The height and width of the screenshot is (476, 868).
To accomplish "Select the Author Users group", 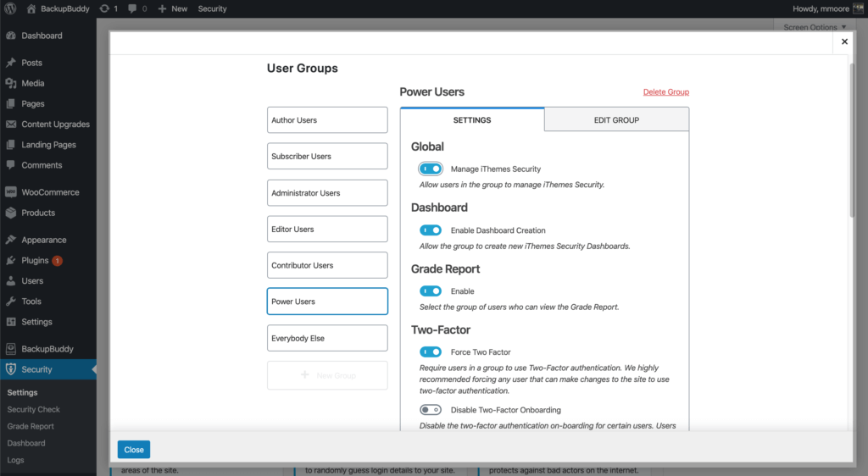I will click(327, 120).
